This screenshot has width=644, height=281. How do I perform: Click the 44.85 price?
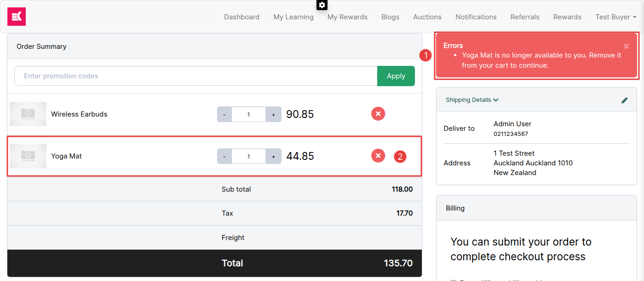[x=300, y=156]
